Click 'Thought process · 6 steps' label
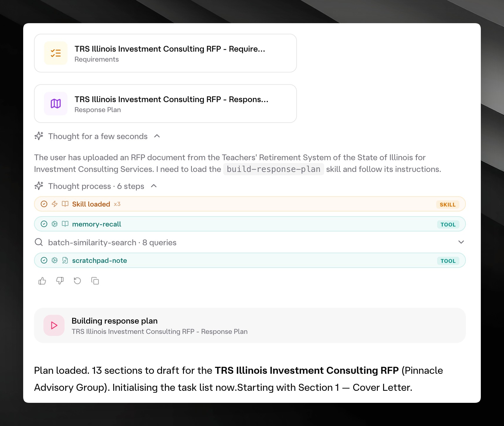 tap(96, 186)
